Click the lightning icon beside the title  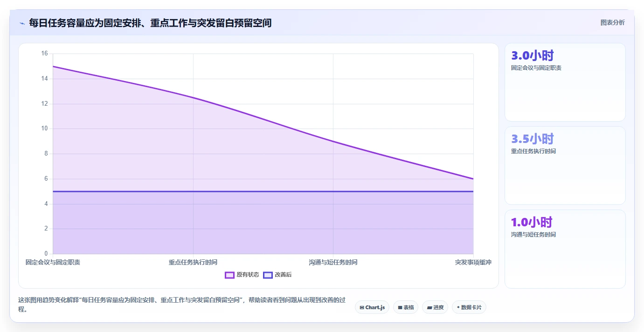(x=22, y=23)
